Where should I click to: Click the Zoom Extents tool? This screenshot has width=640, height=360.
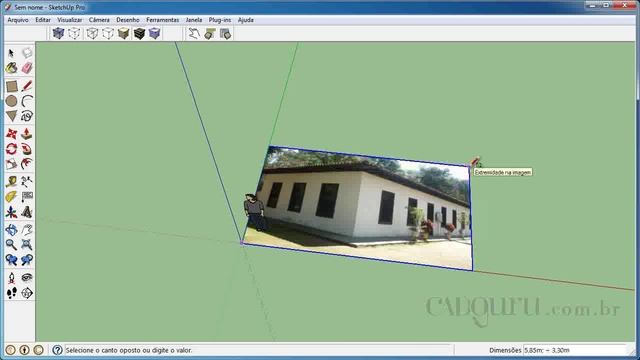[27, 244]
